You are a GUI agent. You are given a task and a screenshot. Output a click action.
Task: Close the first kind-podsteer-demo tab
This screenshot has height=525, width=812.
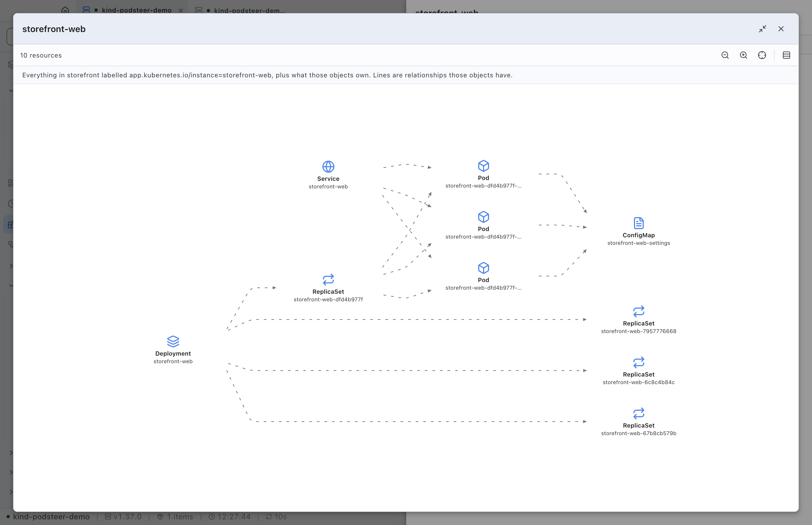tap(180, 11)
